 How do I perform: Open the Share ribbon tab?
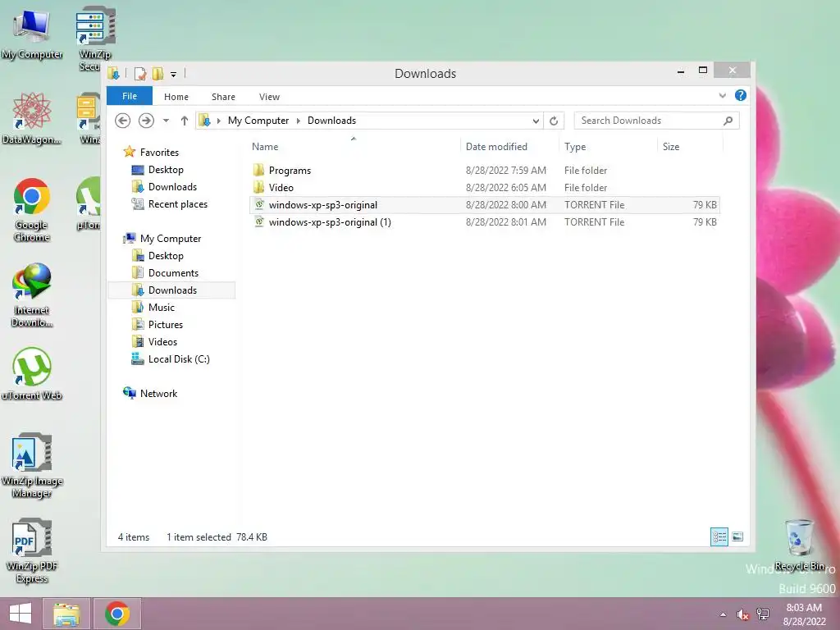(223, 97)
